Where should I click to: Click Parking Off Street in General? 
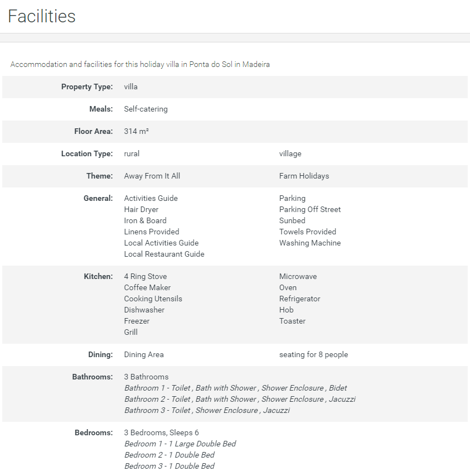pyautogui.click(x=309, y=209)
